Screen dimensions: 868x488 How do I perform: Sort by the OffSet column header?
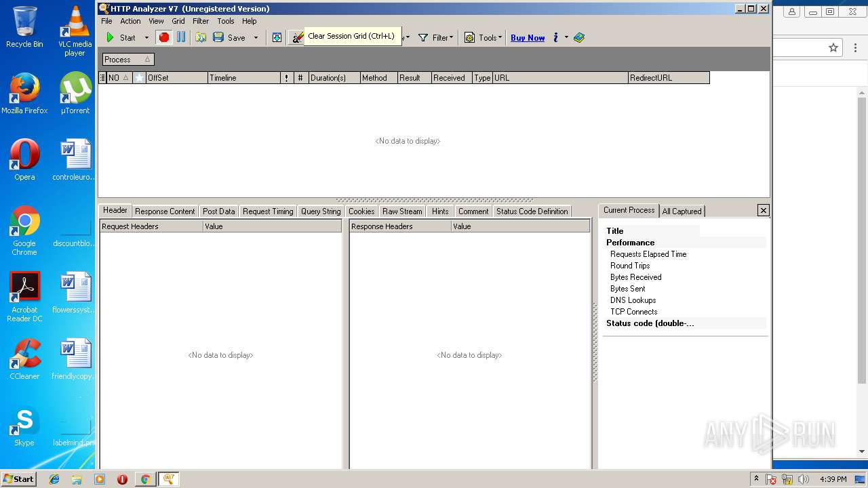coord(176,78)
